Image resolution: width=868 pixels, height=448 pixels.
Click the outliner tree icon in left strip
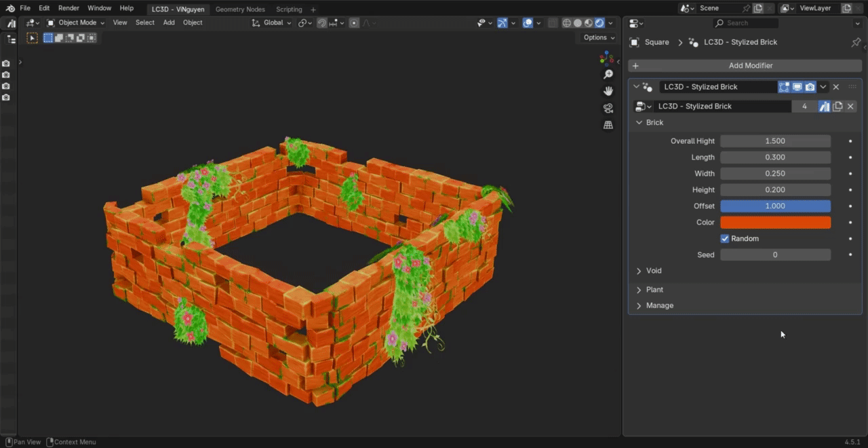pos(11,39)
